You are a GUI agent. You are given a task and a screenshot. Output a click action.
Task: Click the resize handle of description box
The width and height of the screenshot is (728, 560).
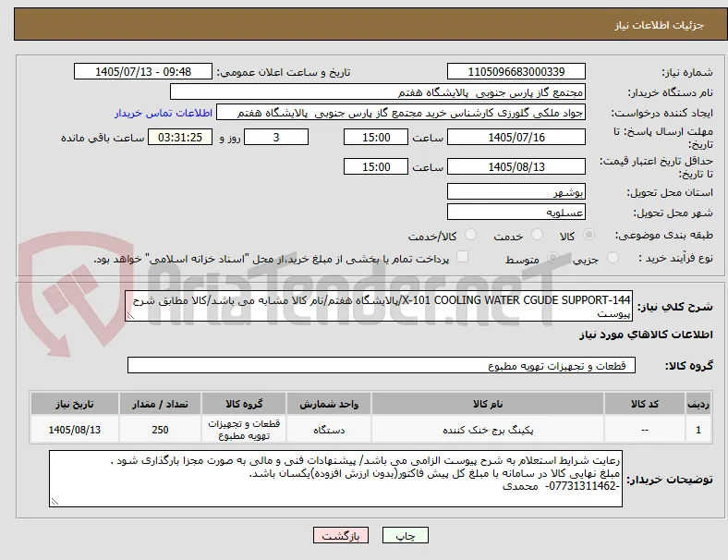[x=130, y=316]
